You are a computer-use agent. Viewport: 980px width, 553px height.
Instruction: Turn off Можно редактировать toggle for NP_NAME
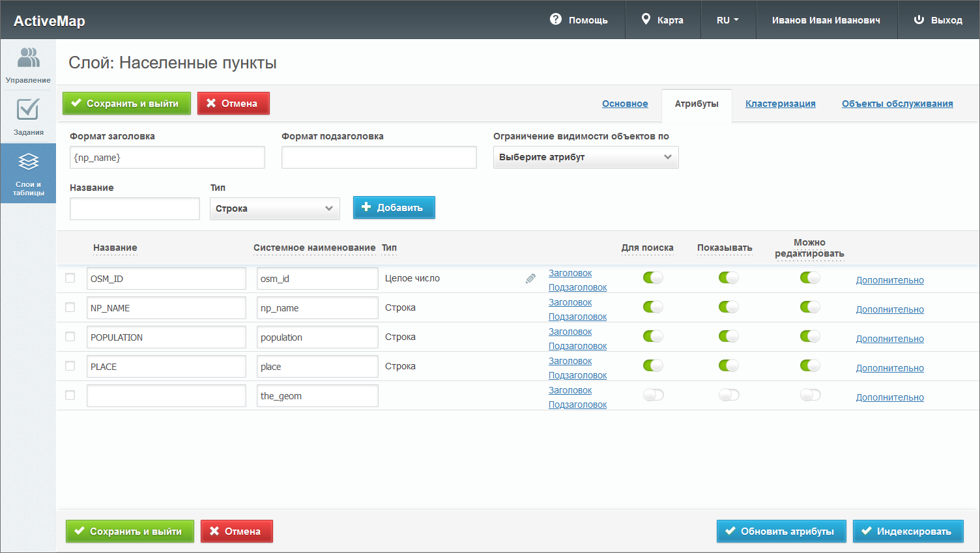(810, 307)
